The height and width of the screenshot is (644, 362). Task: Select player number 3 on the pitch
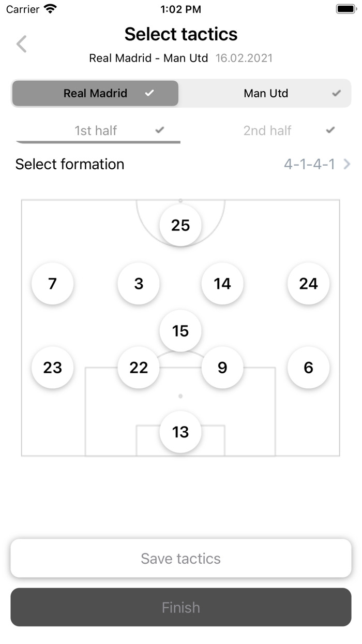(x=138, y=284)
